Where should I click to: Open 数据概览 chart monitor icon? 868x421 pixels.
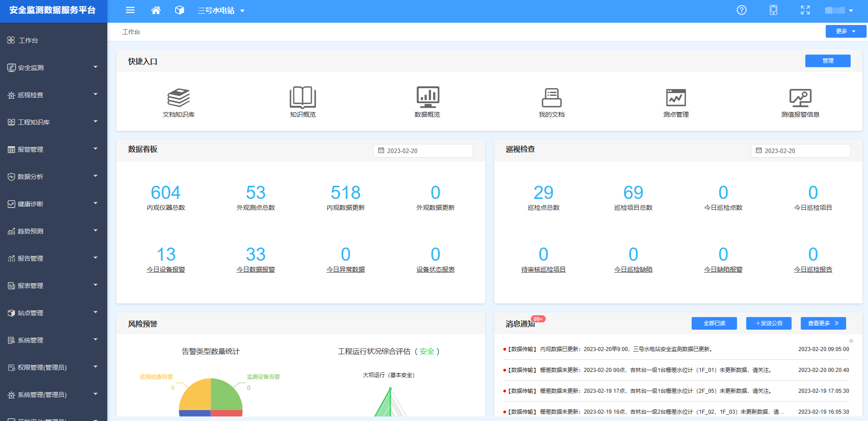click(427, 97)
